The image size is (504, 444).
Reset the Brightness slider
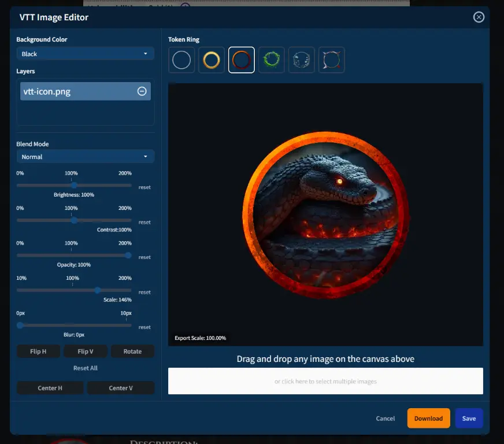click(x=144, y=187)
